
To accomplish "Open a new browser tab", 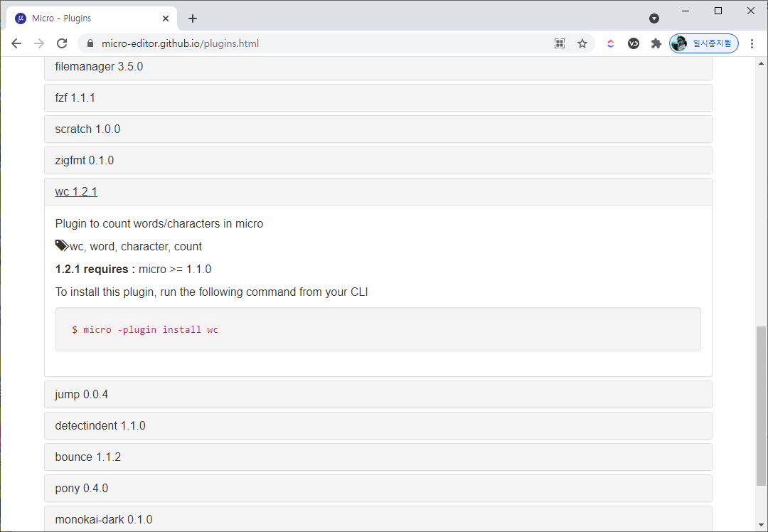I will point(193,18).
